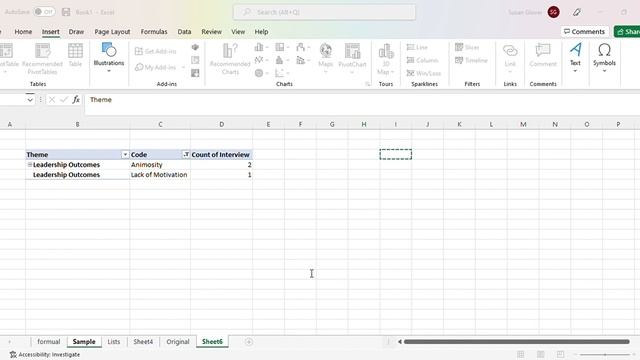Switch to the formual sheet tab
The height and width of the screenshot is (360, 640).
49,342
